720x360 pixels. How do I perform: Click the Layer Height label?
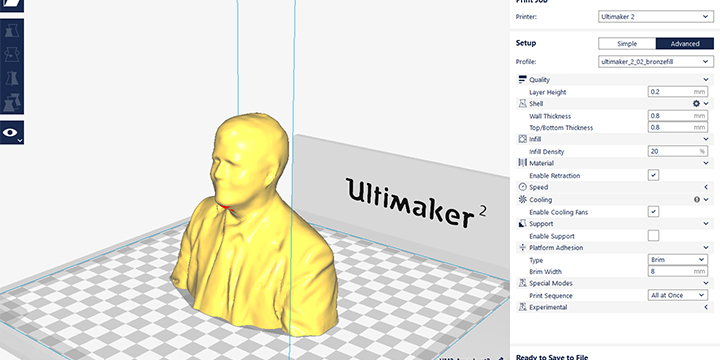click(x=547, y=92)
